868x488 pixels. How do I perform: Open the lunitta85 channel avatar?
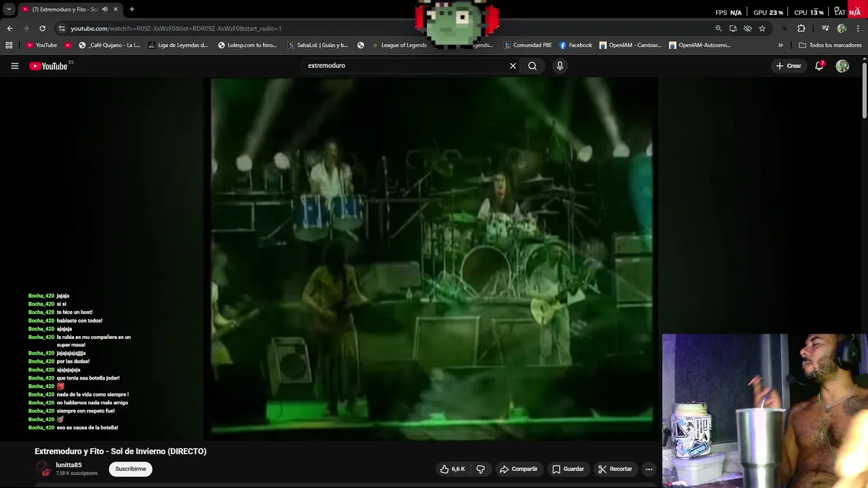(x=43, y=469)
